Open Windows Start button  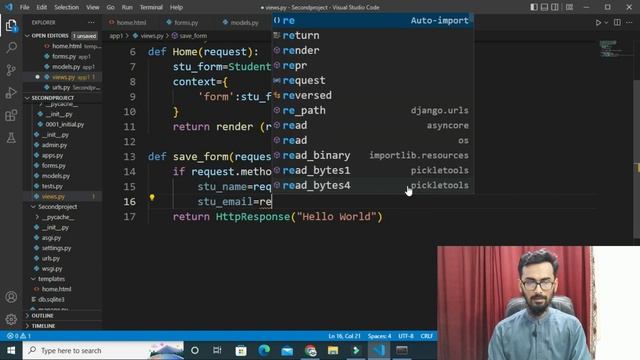[11, 351]
